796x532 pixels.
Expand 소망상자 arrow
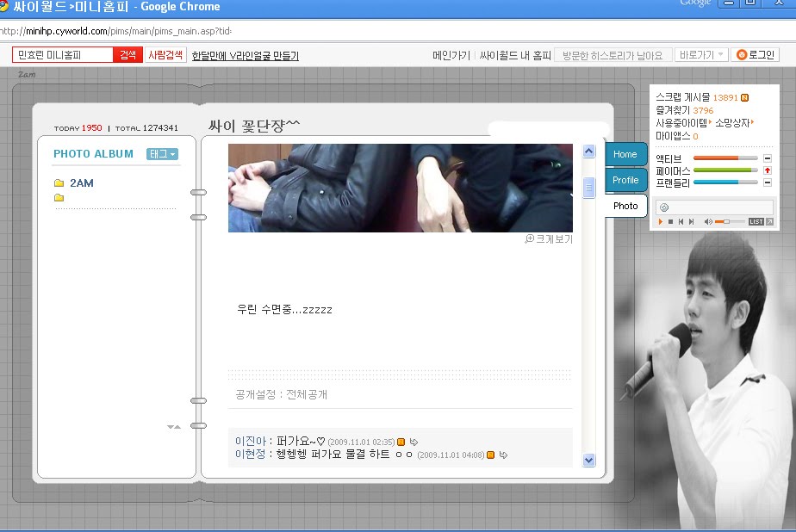click(752, 121)
